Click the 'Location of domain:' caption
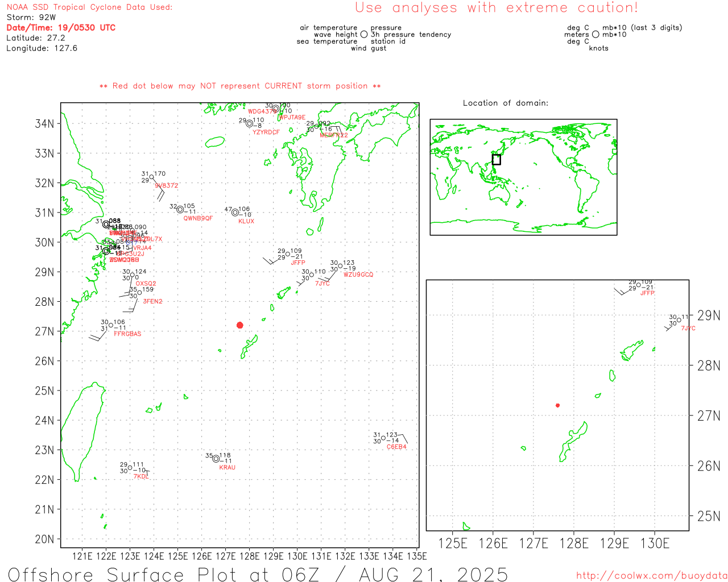Viewport: 728px width, 582px height. click(x=506, y=103)
